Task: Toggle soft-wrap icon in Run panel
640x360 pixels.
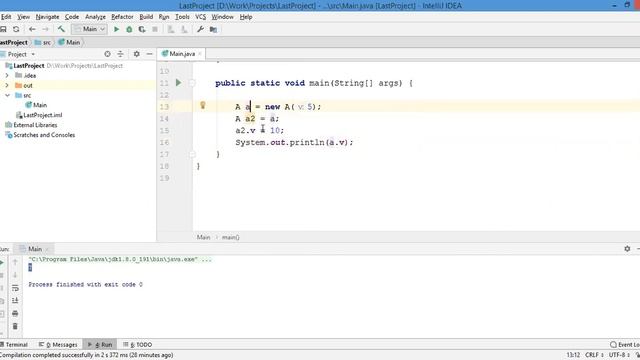Action: coord(15,288)
